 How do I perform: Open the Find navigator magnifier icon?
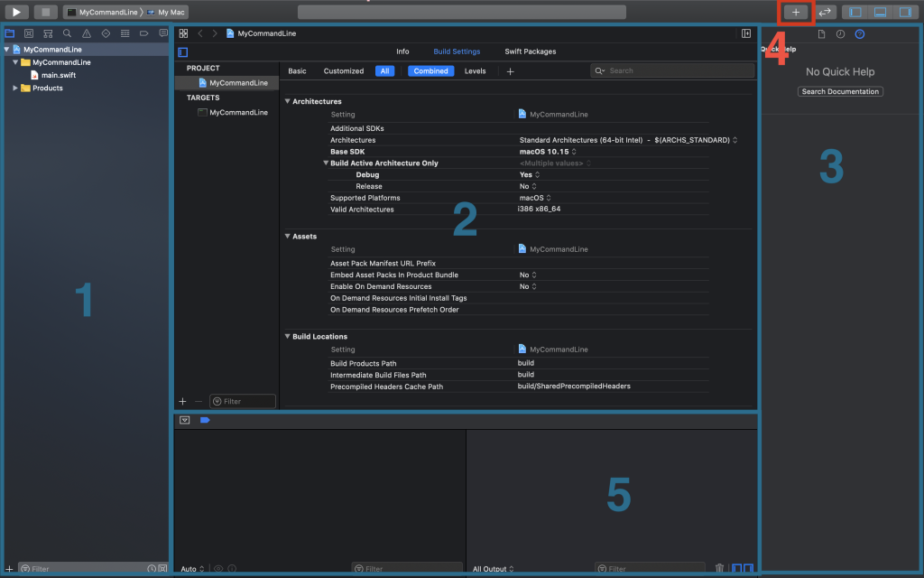67,33
